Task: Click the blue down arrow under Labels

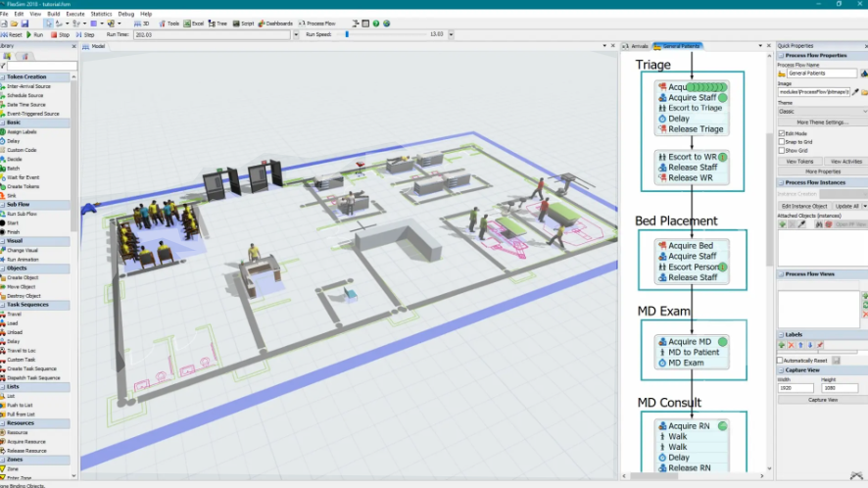Action: [810, 345]
